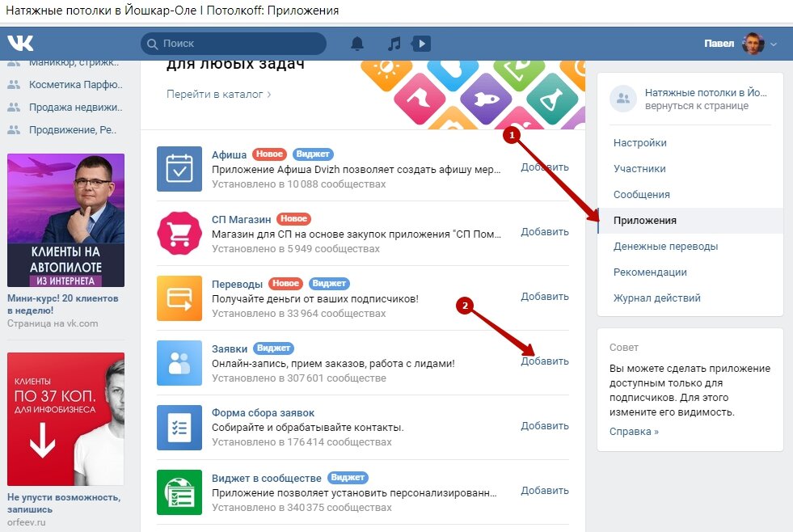793x532 pixels.
Task: Click group icon beside Косметика Парфю..
Action: [x=14, y=84]
